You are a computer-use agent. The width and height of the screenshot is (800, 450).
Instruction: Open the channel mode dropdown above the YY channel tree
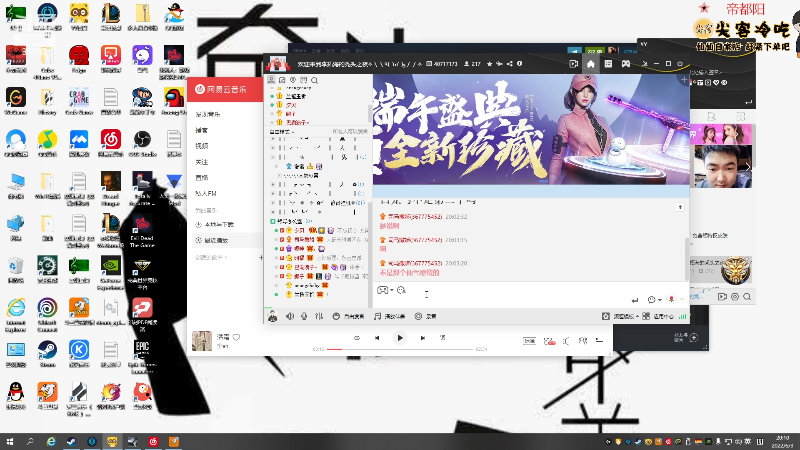tap(282, 132)
